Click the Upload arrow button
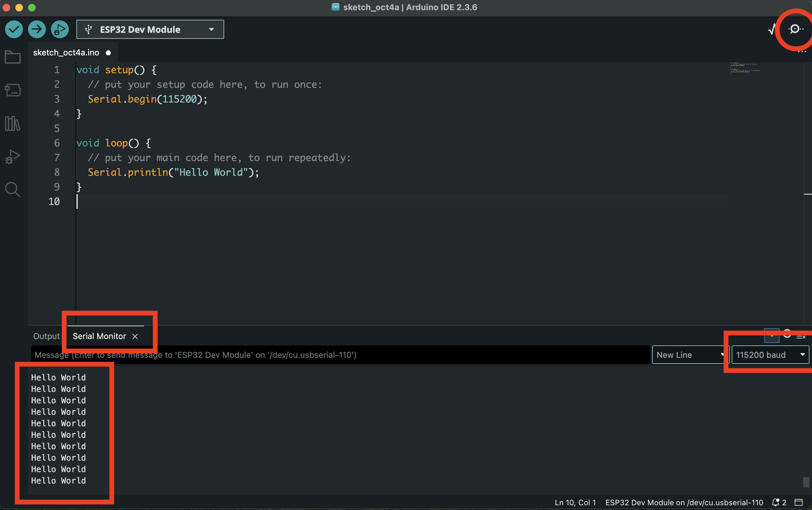The width and height of the screenshot is (812, 510). [37, 29]
